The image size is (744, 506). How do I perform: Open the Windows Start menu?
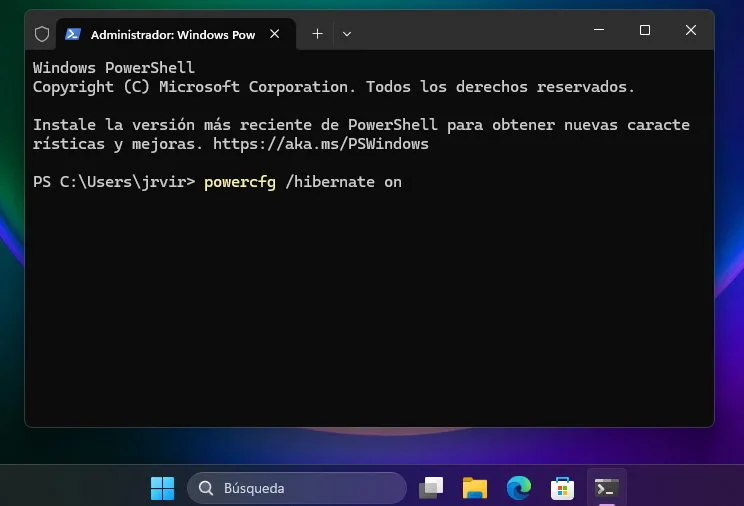coord(162,488)
